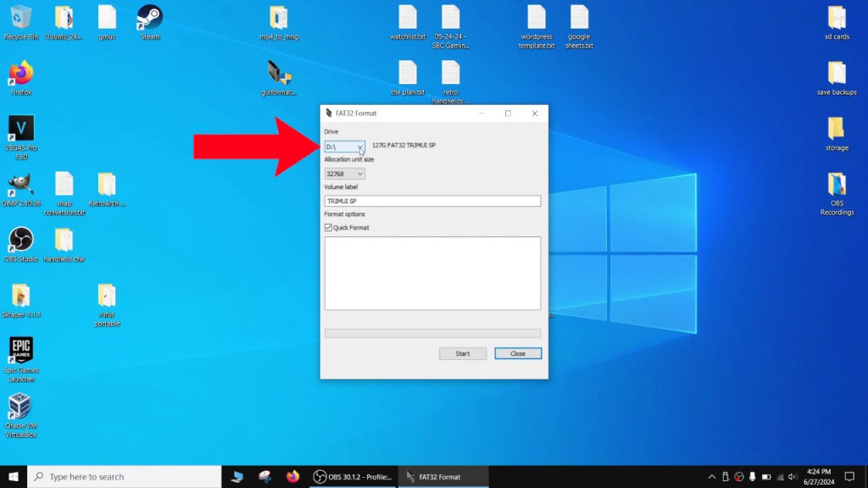868x488 pixels.
Task: Open the Allocation unit size dropdown
Action: [x=359, y=173]
